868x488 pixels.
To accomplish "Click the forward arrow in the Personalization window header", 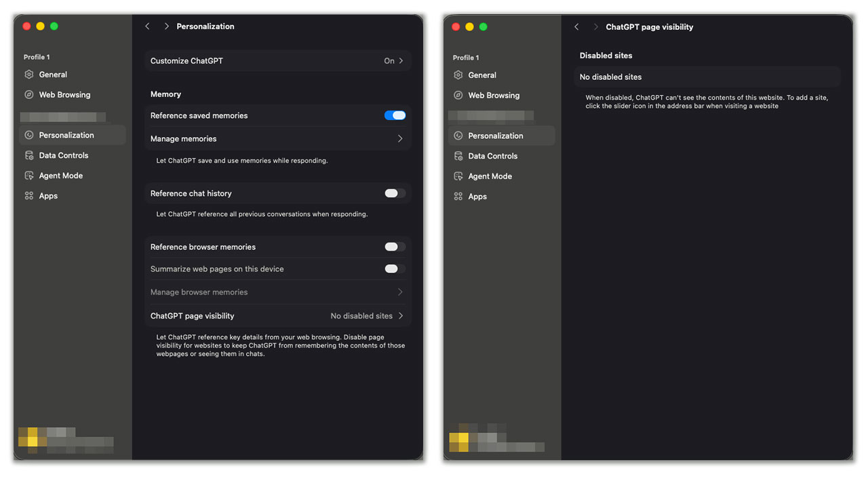I will 166,26.
